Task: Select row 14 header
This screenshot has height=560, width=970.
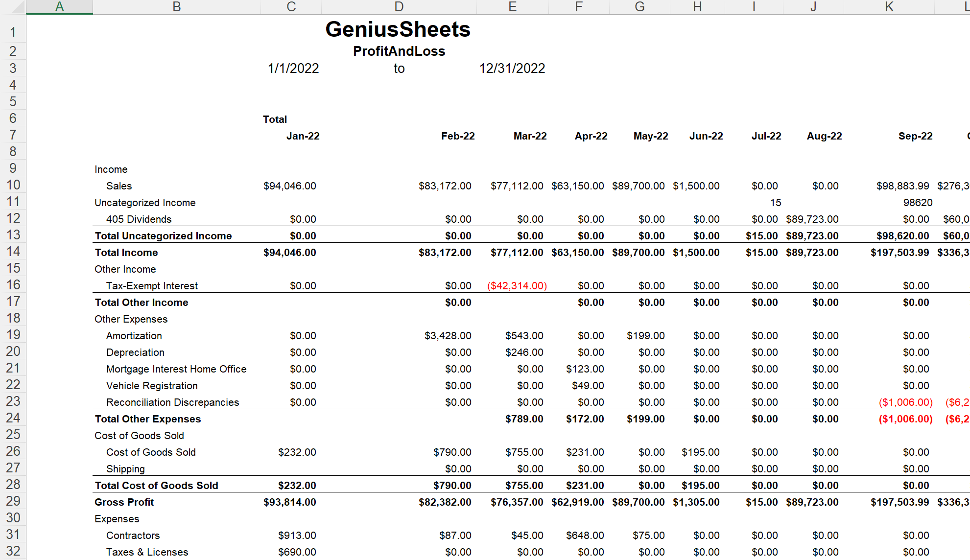Action: 13,252
